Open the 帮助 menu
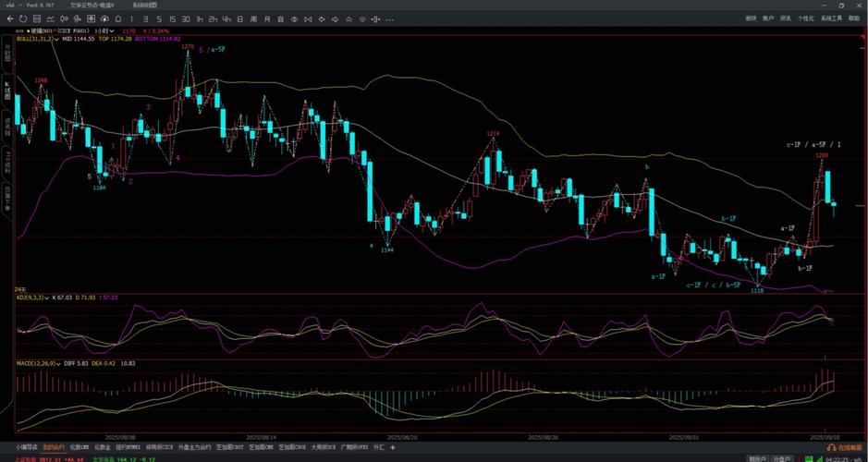Screen dimensions: 868x462 pyautogui.click(x=854, y=18)
